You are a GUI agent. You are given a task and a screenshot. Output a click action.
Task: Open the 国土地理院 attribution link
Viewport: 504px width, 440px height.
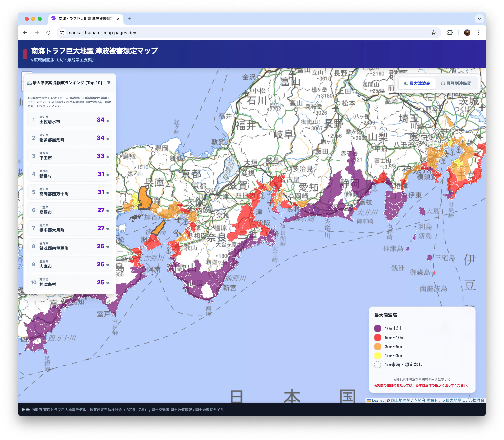(400, 400)
